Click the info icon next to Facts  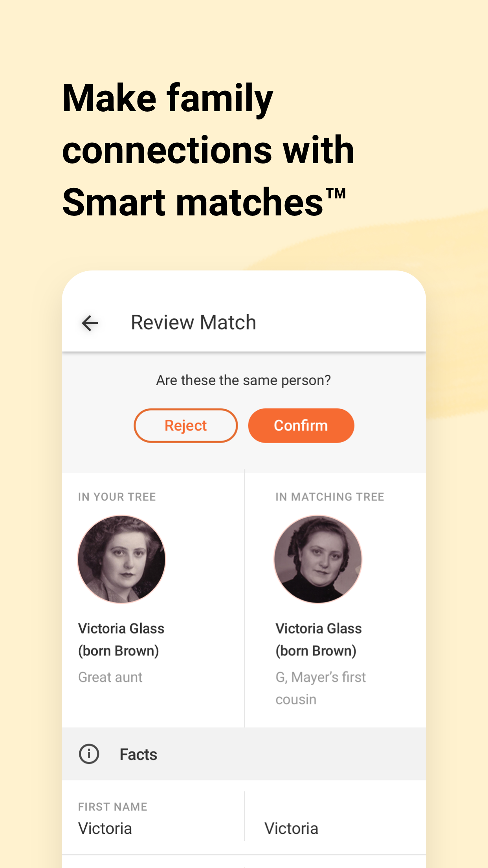pyautogui.click(x=89, y=754)
